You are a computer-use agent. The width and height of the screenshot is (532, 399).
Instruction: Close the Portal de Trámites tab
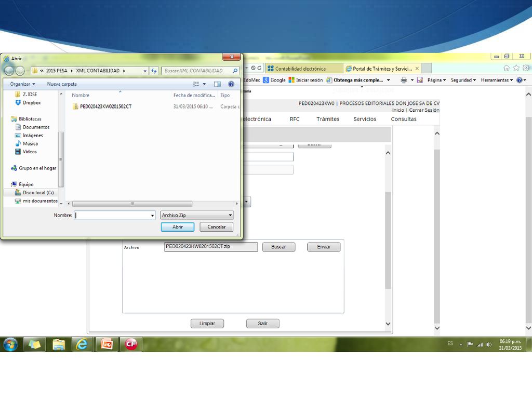[417, 69]
